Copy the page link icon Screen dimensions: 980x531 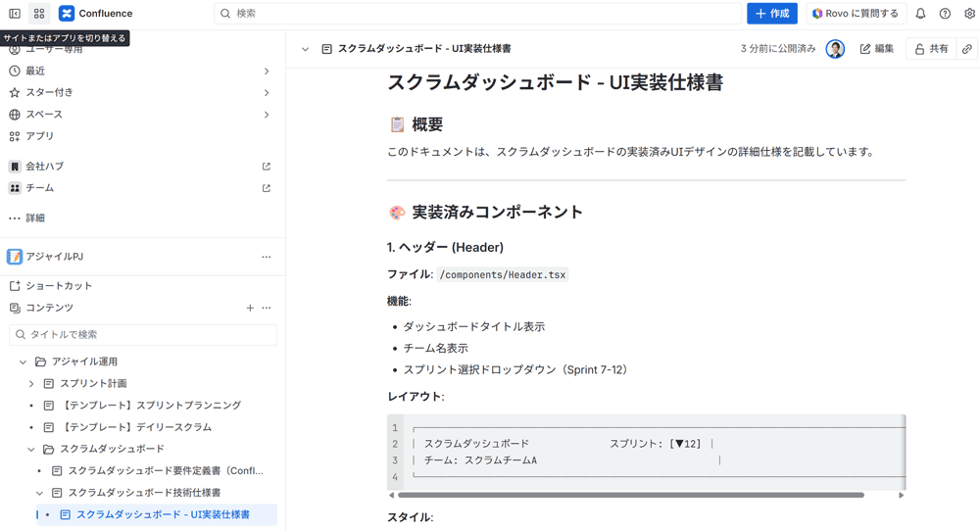click(x=967, y=49)
